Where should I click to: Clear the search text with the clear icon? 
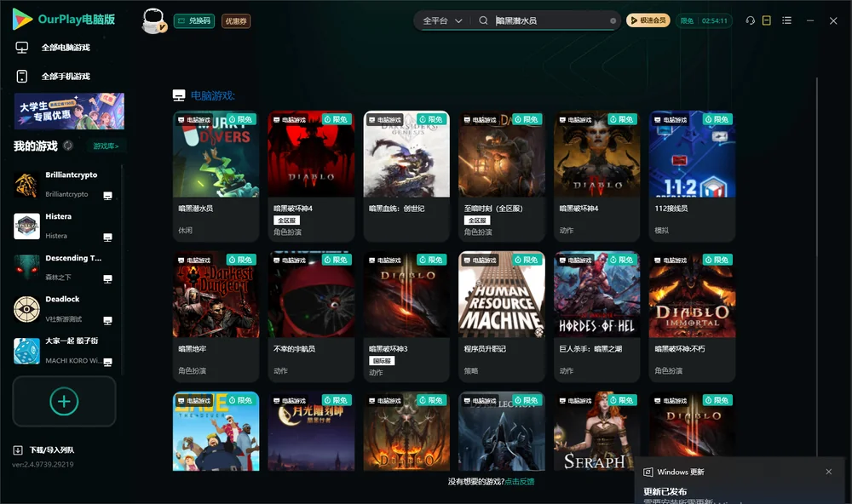(613, 20)
